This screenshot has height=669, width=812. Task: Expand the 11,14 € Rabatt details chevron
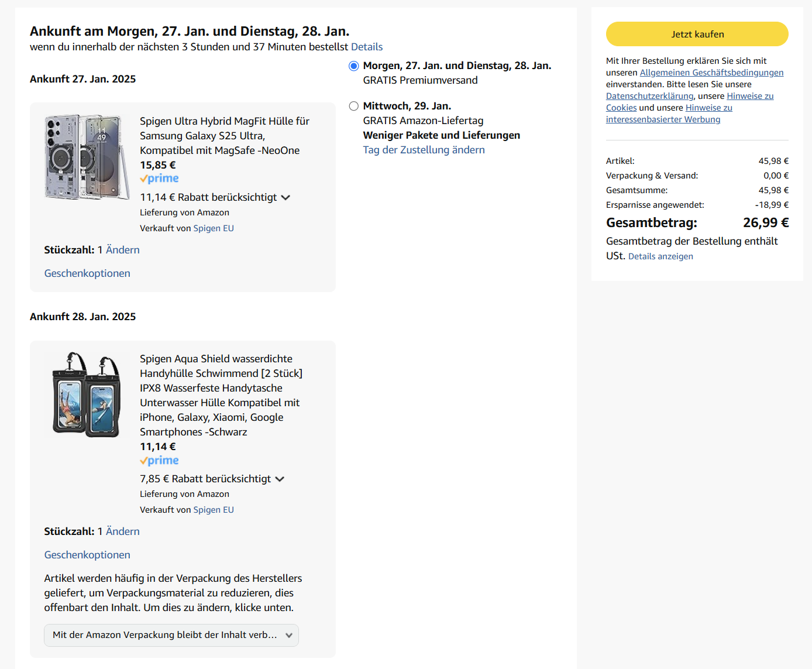pos(285,198)
